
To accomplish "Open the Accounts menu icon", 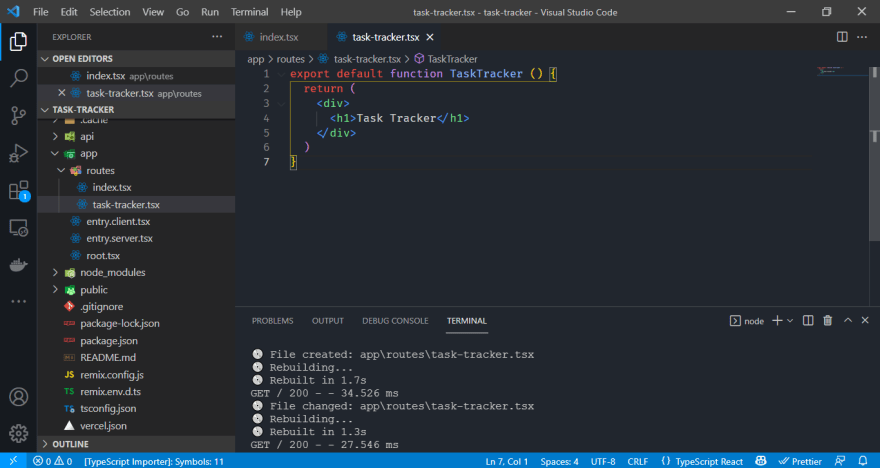I will pos(18,397).
